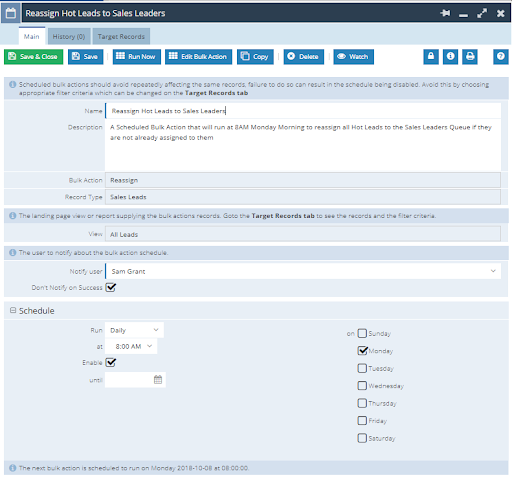Click the print icon button

click(x=470, y=57)
